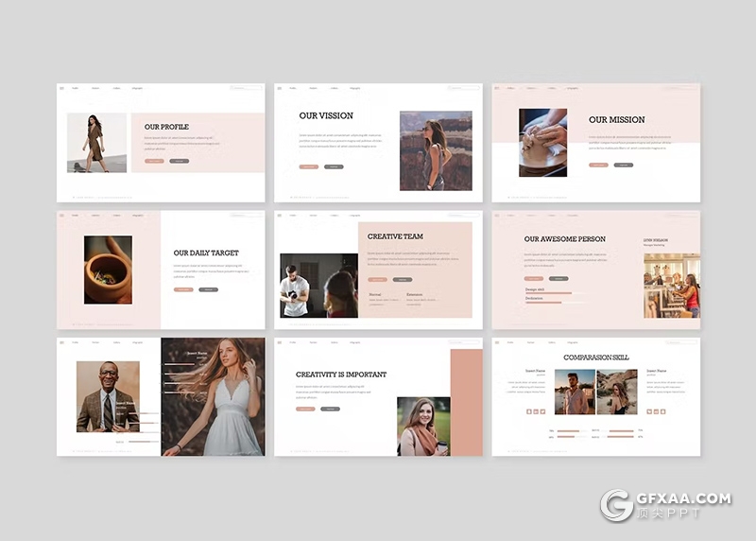The width and height of the screenshot is (756, 541).
Task: Click hamburger icon on Our Mission slide
Action: click(x=496, y=89)
